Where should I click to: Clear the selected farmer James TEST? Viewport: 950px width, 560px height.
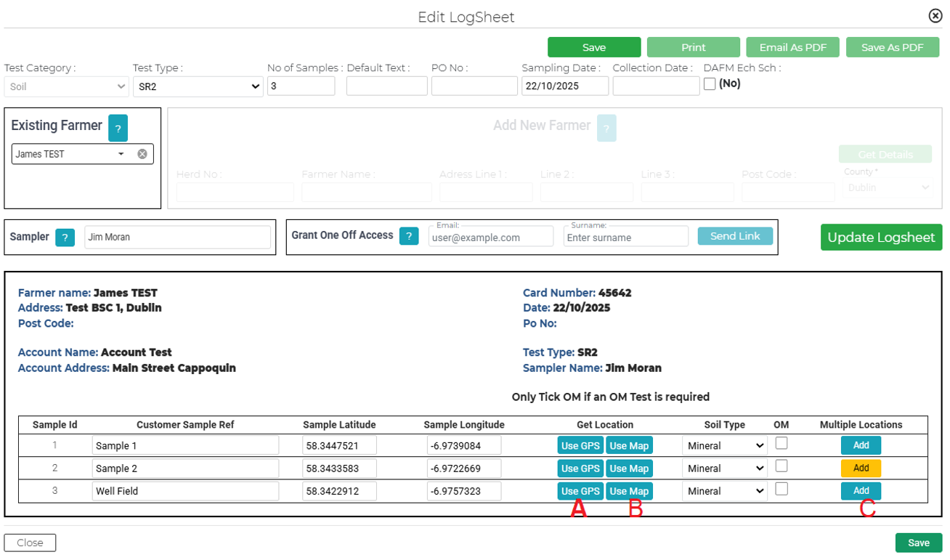tap(142, 154)
